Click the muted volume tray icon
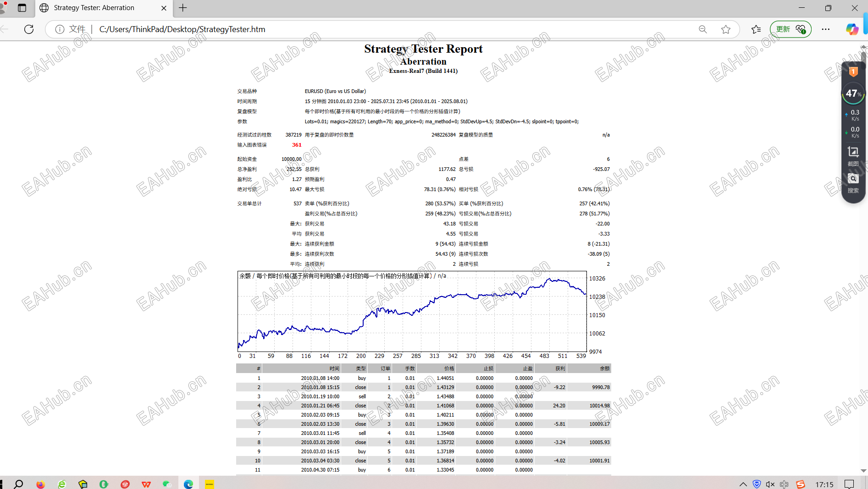Viewport: 868px width, 489px height. 770,484
